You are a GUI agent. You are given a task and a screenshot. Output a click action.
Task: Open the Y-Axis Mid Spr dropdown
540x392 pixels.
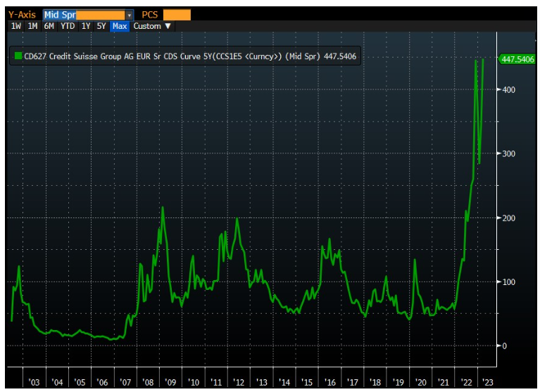87,14
